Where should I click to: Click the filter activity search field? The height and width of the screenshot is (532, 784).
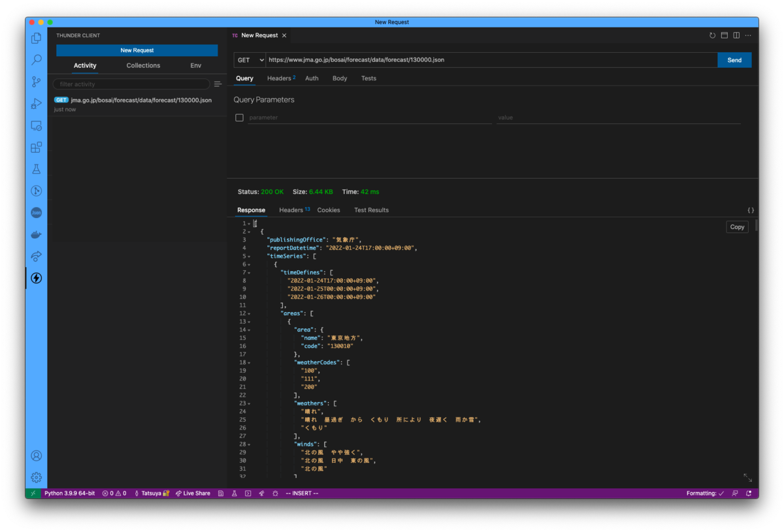(x=131, y=84)
